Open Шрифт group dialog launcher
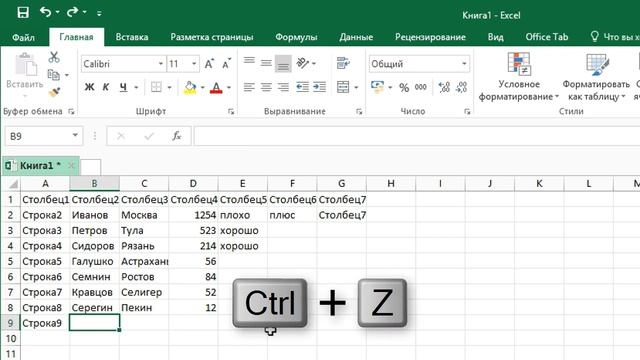The height and width of the screenshot is (360, 640). tap(231, 111)
